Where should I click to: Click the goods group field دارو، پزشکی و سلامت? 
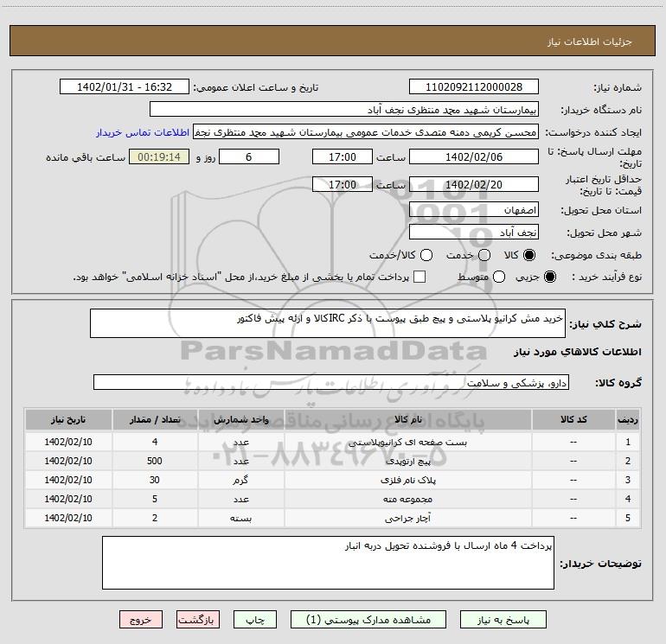tap(331, 382)
